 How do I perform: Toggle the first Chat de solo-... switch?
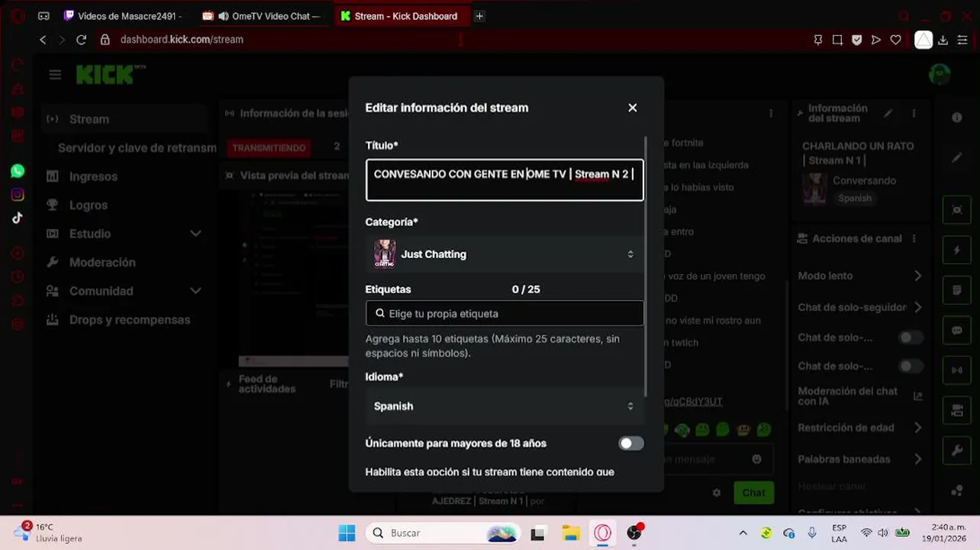pos(911,337)
